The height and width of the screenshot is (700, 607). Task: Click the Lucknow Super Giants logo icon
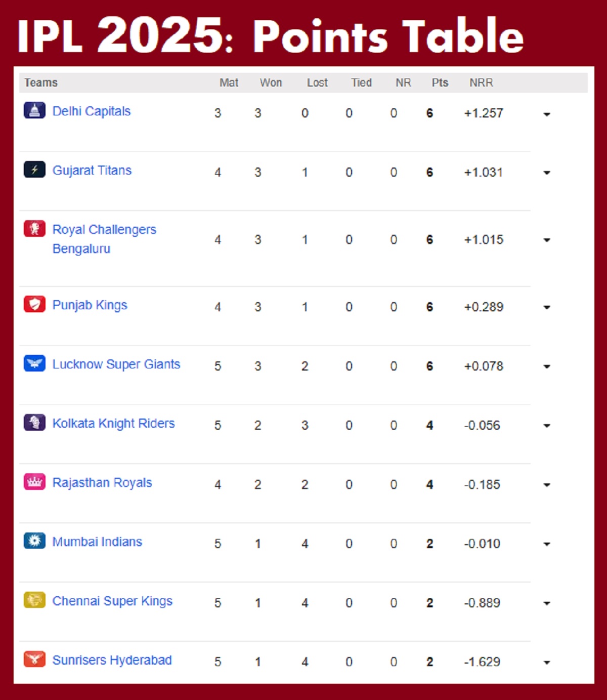tap(34, 363)
